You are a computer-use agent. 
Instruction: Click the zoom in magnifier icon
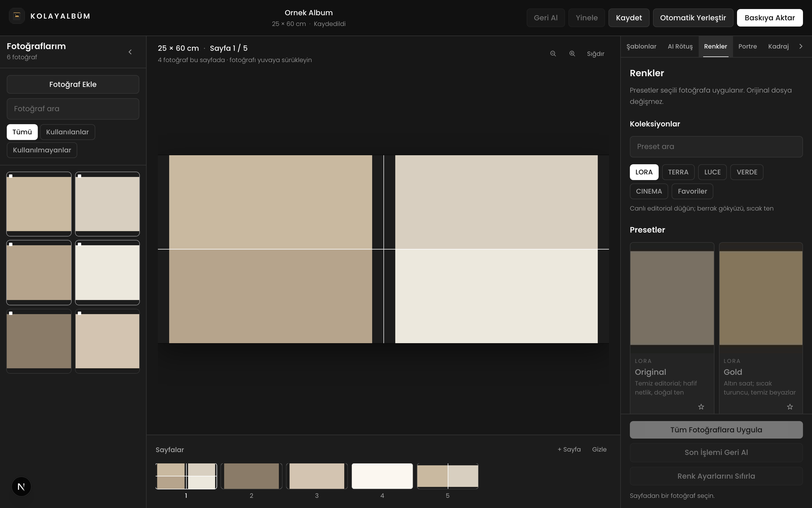click(572, 54)
